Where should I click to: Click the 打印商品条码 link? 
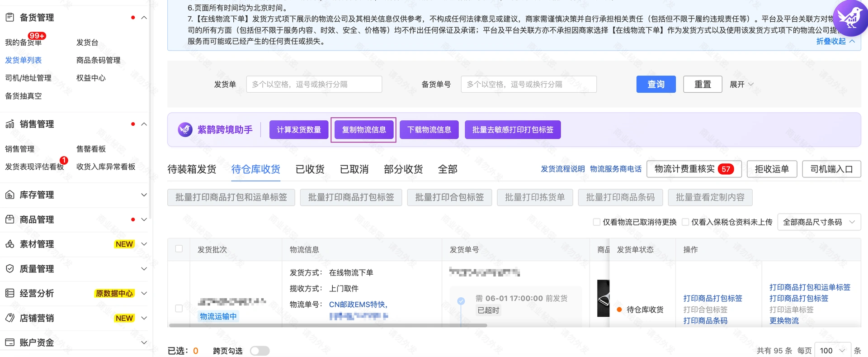pyautogui.click(x=705, y=321)
